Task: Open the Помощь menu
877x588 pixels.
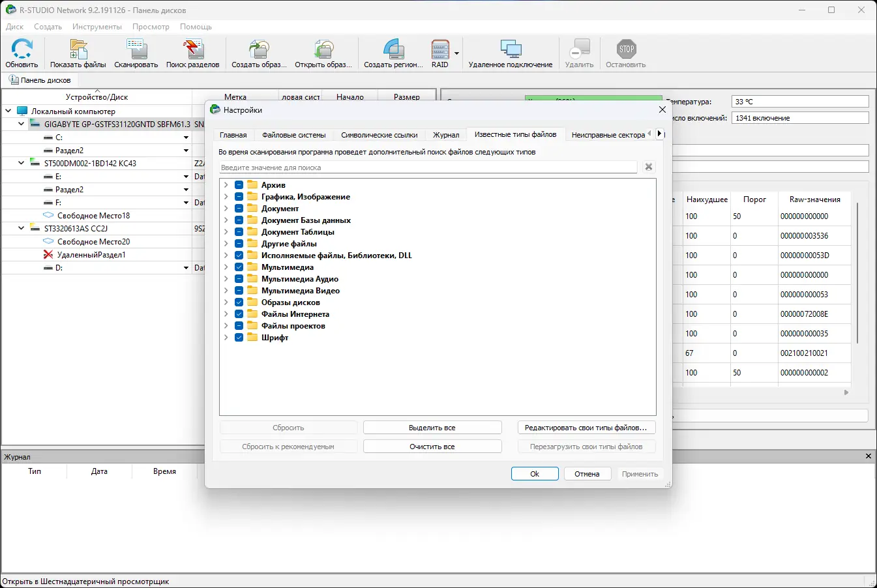Action: tap(196, 27)
